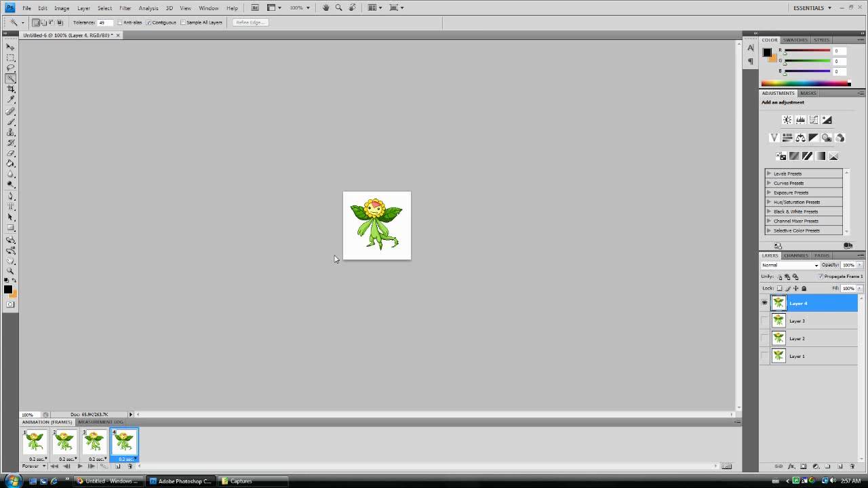Add Photo Filter adjustment icon

(x=827, y=138)
